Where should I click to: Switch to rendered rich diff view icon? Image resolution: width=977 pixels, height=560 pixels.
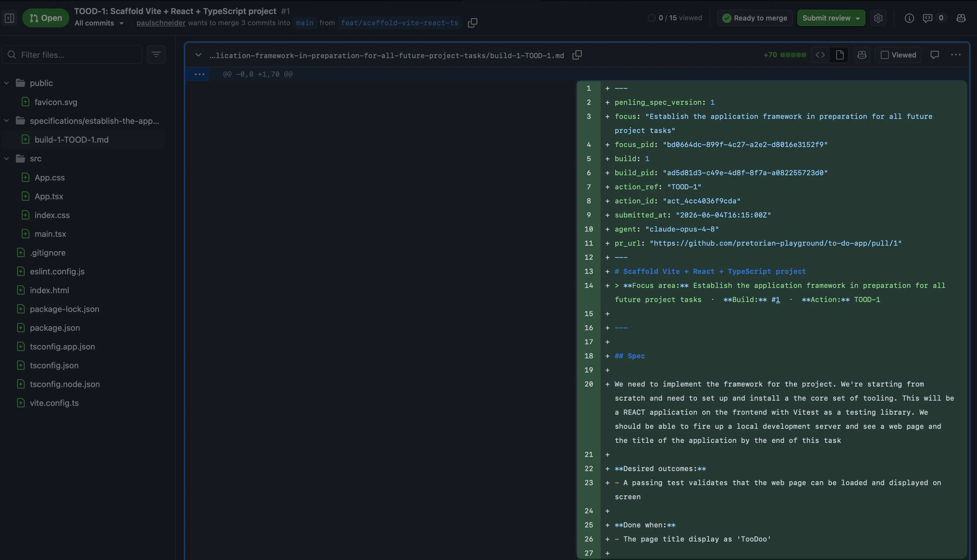click(840, 55)
